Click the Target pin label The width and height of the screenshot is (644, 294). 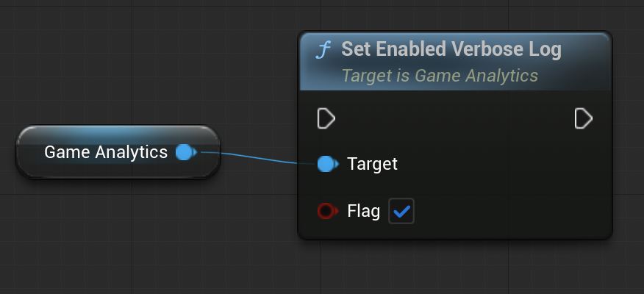372,164
